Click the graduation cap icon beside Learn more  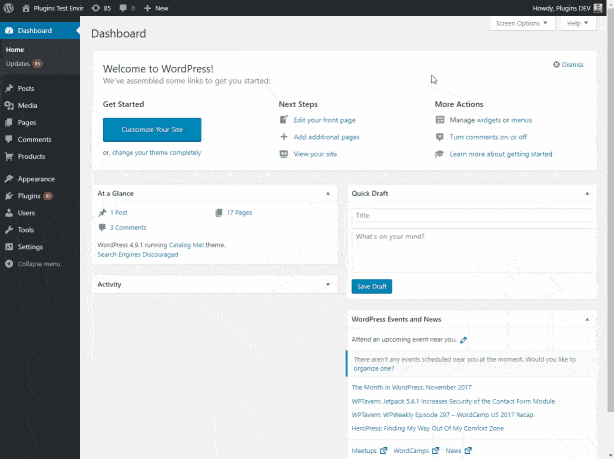(x=440, y=154)
